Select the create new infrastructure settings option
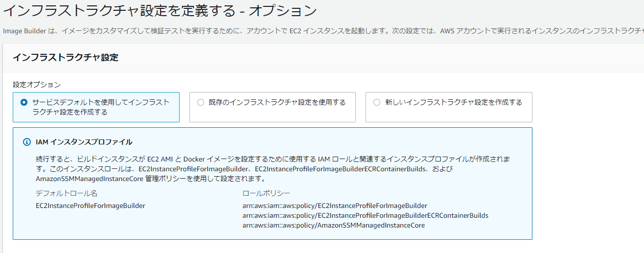Image resolution: width=644 pixels, height=253 pixels. tap(449, 107)
